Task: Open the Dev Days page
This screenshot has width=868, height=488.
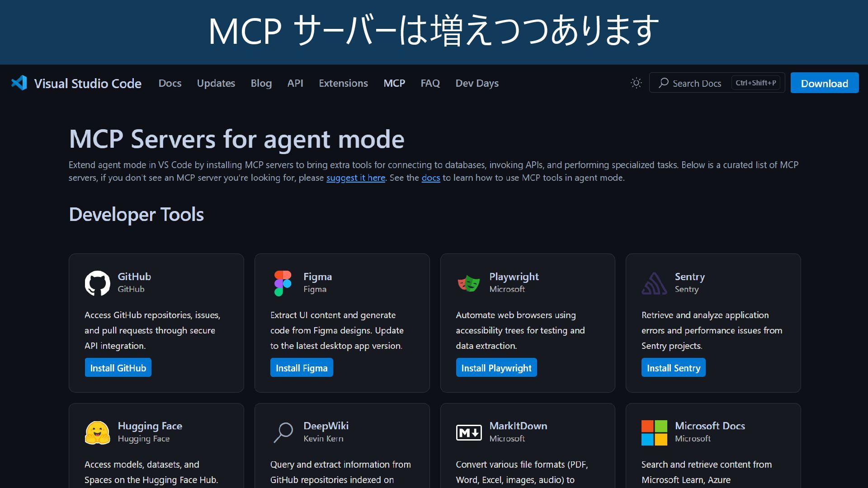Action: click(476, 83)
